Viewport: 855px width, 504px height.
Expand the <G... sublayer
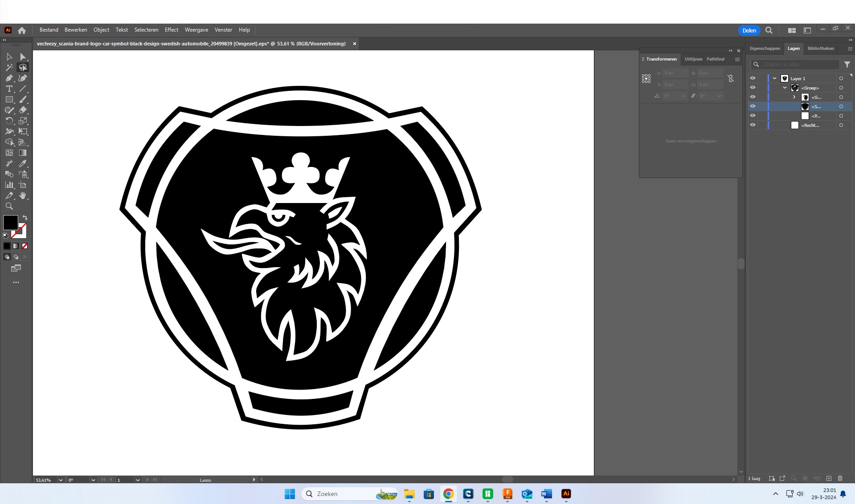(794, 97)
